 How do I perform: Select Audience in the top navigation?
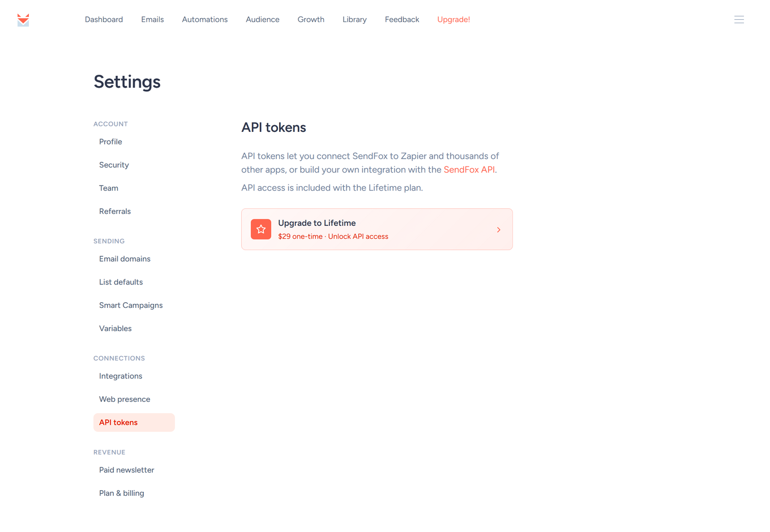click(x=263, y=19)
